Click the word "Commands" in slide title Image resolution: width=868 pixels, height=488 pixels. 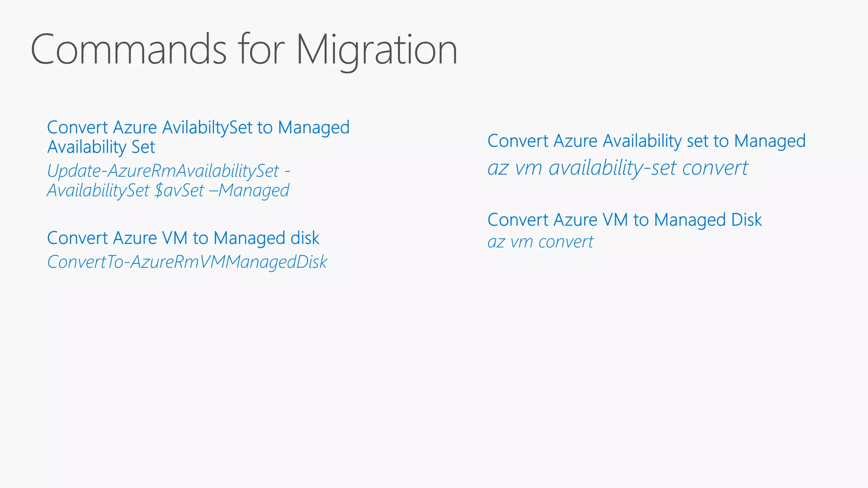[128, 50]
